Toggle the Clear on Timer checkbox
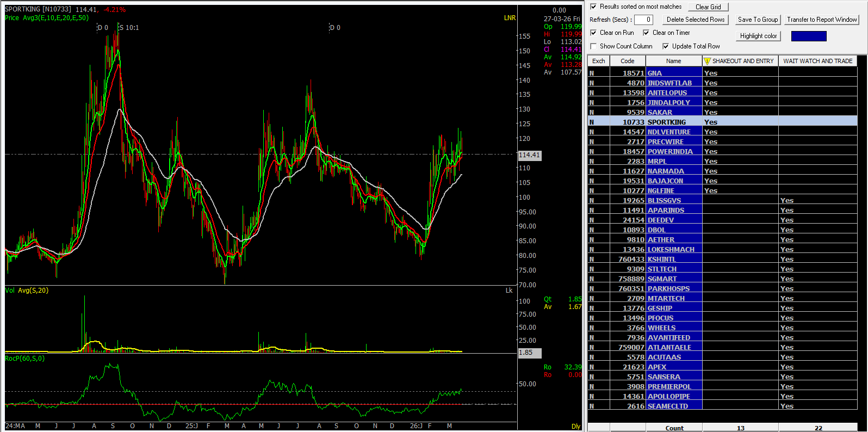This screenshot has height=432, width=868. click(x=646, y=33)
